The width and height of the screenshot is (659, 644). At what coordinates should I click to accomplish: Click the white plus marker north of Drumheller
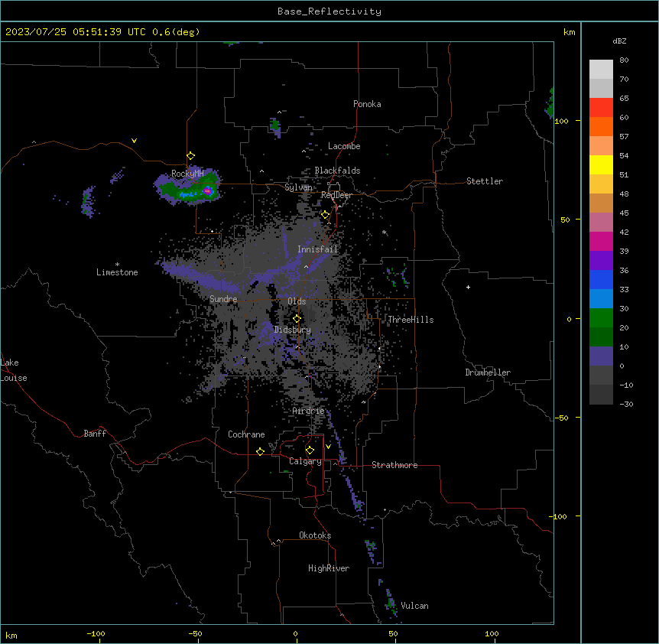click(x=468, y=287)
